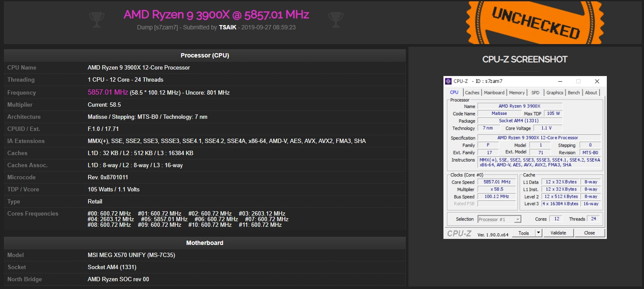This screenshot has width=644, height=289.
Task: Click the CPU Name value 12-Core Processor
Action: (139, 67)
